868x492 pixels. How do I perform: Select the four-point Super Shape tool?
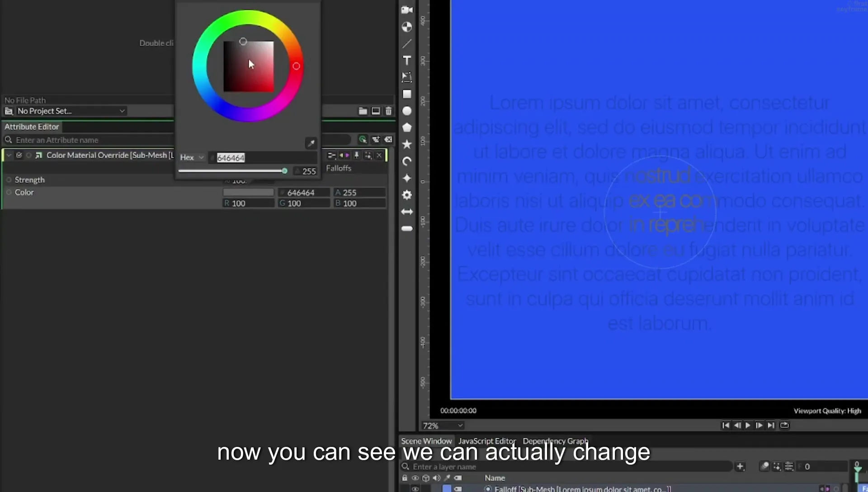coord(407,178)
